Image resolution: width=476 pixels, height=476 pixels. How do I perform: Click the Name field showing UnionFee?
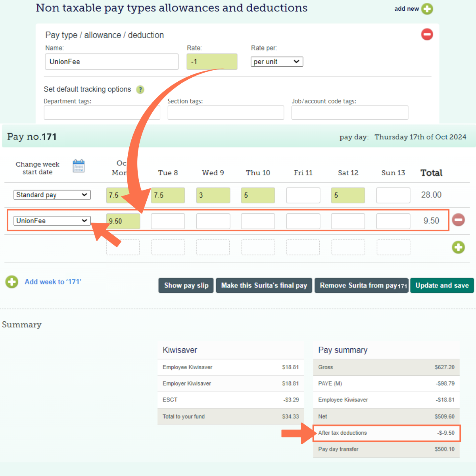[111, 61]
